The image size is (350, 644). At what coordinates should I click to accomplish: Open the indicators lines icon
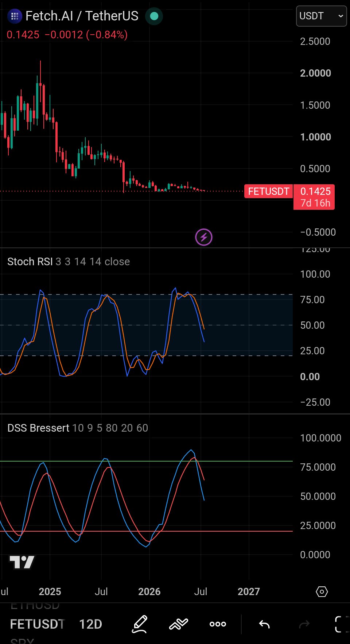click(179, 624)
